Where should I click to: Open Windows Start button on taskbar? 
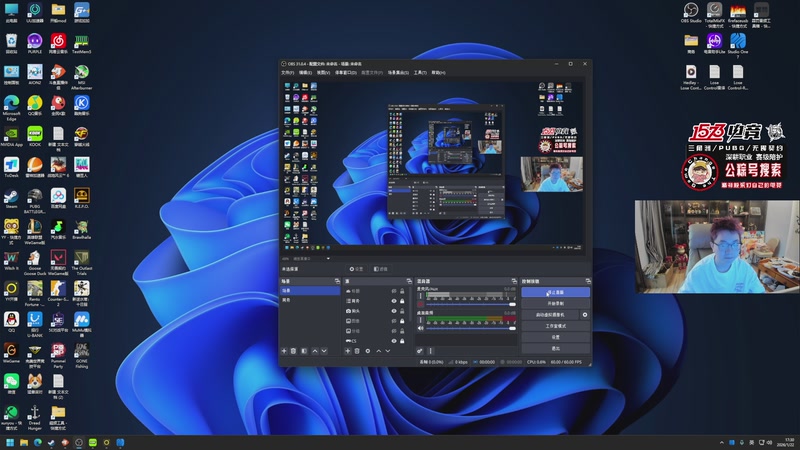click(10, 441)
